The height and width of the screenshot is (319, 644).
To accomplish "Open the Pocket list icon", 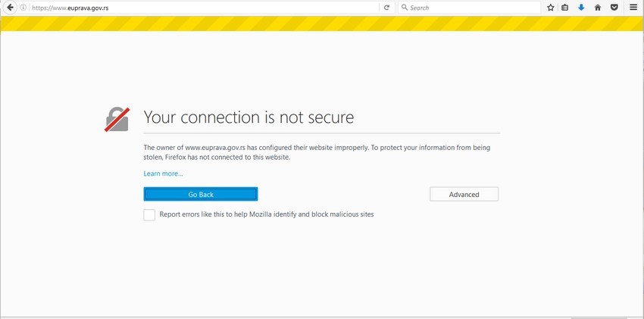I will (614, 8).
